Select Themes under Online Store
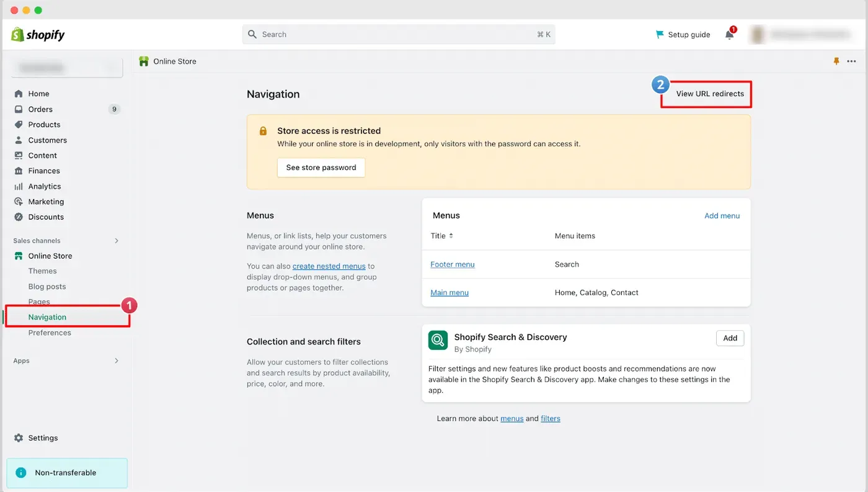868x492 pixels. [42, 271]
